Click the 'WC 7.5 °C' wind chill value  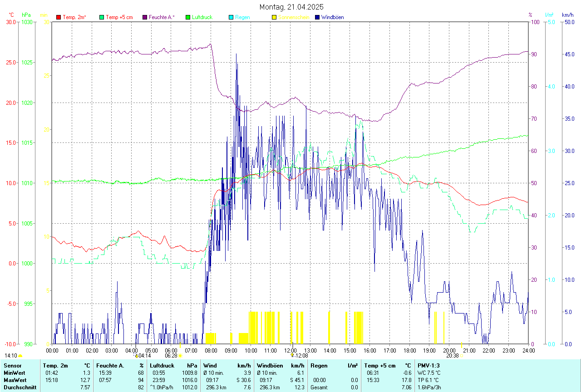[x=429, y=372]
